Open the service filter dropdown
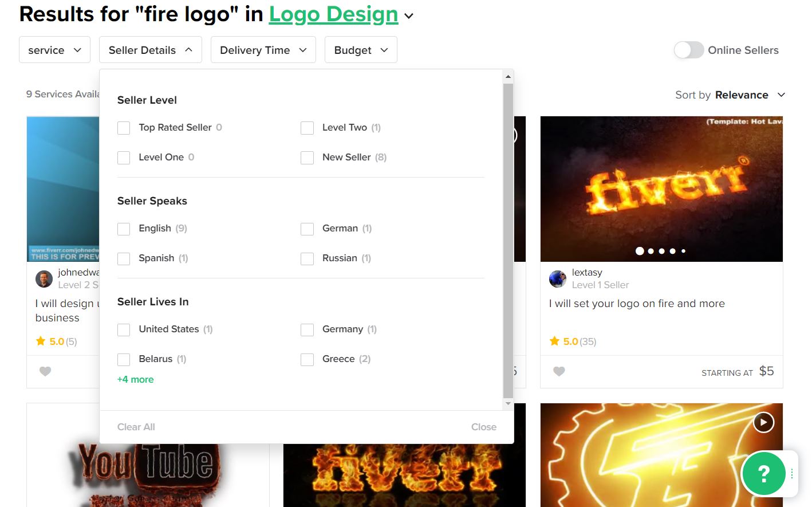The width and height of the screenshot is (812, 507). click(54, 50)
